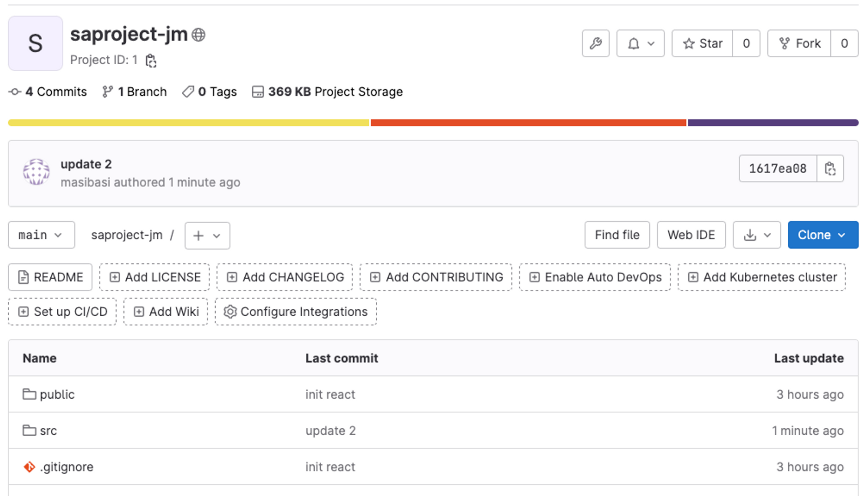The image size is (868, 496).
Task: Copy commit SHA 1617ea08
Action: (830, 169)
